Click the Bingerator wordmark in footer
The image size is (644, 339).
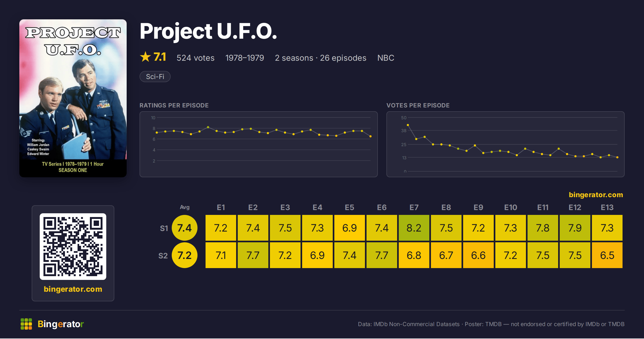[x=61, y=324]
